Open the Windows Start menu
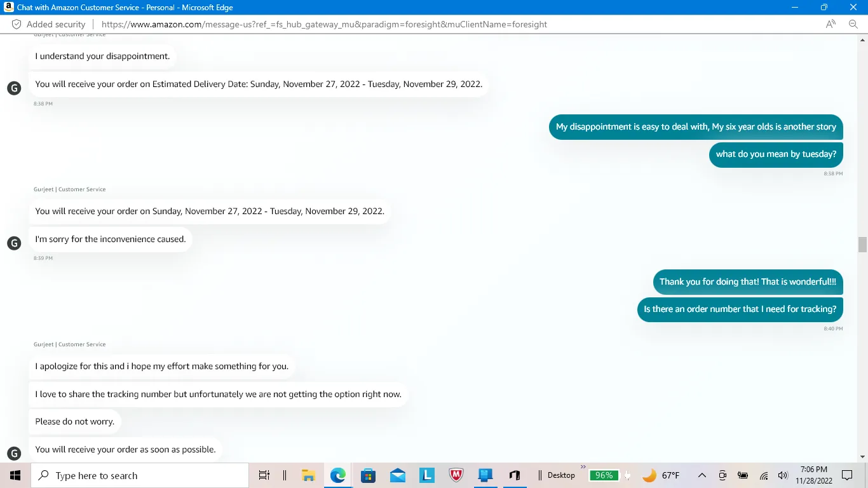The width and height of the screenshot is (868, 488). [15, 475]
